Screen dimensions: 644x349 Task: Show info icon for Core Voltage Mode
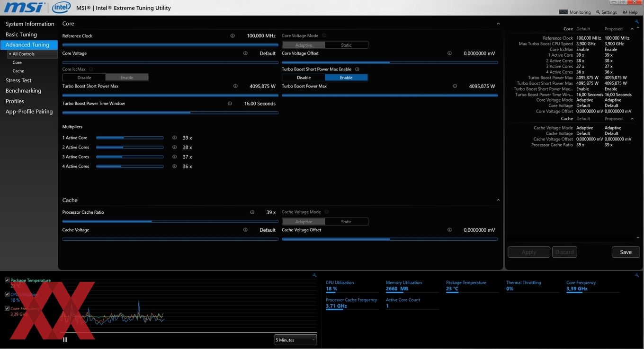click(x=325, y=35)
